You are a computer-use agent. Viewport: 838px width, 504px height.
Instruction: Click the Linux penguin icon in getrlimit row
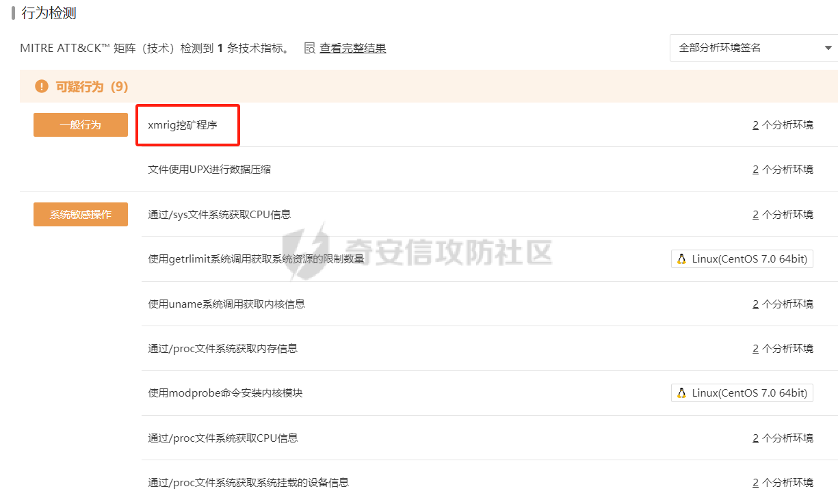(681, 259)
